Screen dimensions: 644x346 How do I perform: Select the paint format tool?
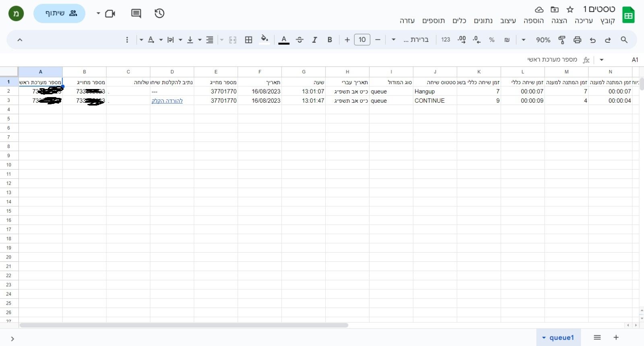click(x=562, y=39)
